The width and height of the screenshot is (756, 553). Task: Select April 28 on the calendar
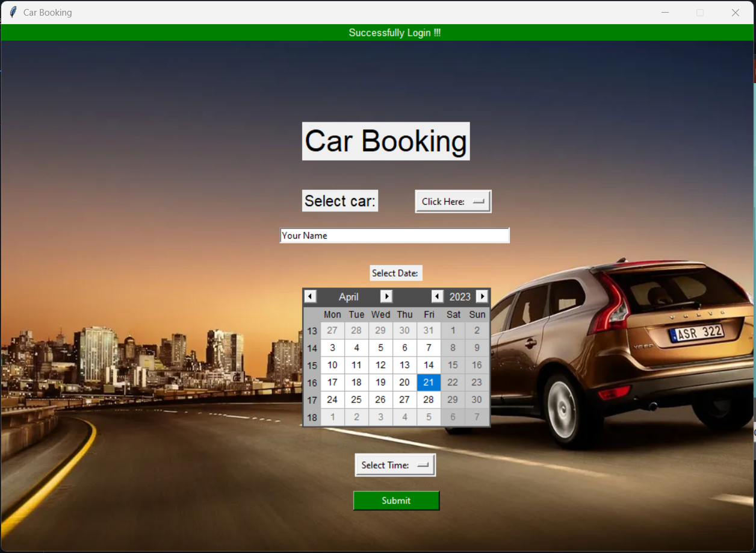tap(429, 399)
